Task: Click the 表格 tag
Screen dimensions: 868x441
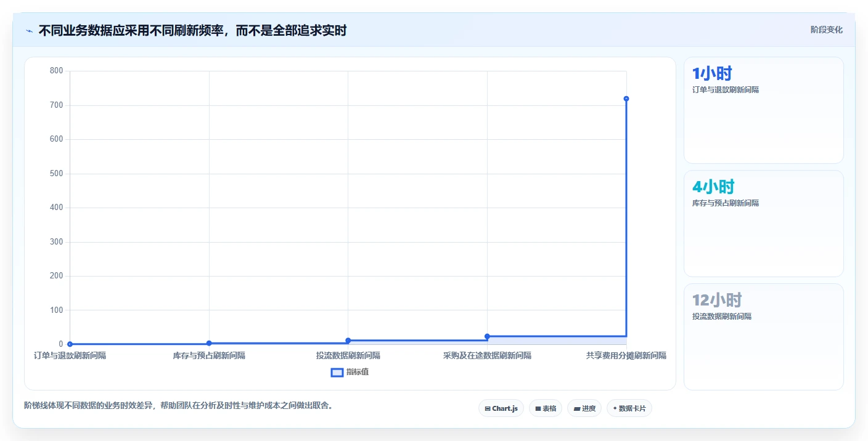Action: 546,408
